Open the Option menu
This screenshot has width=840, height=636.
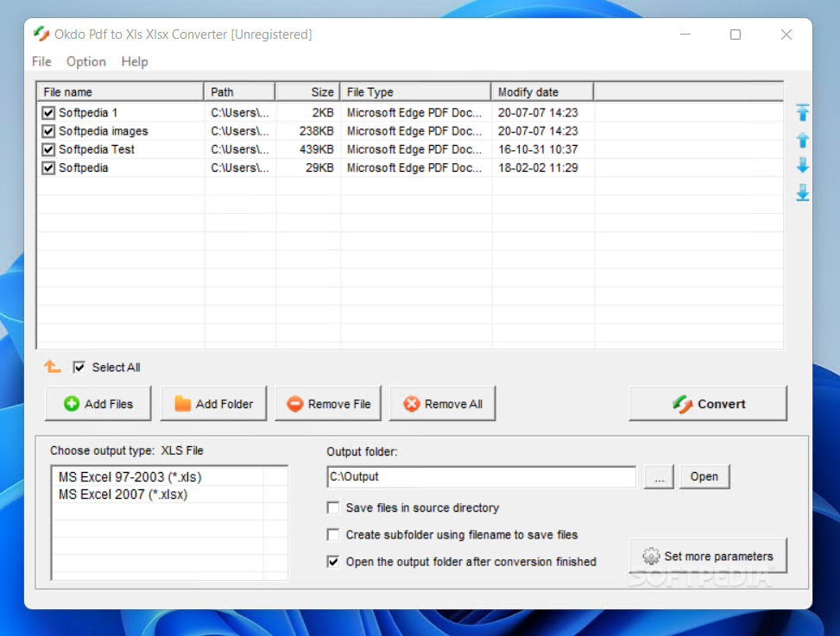86,61
